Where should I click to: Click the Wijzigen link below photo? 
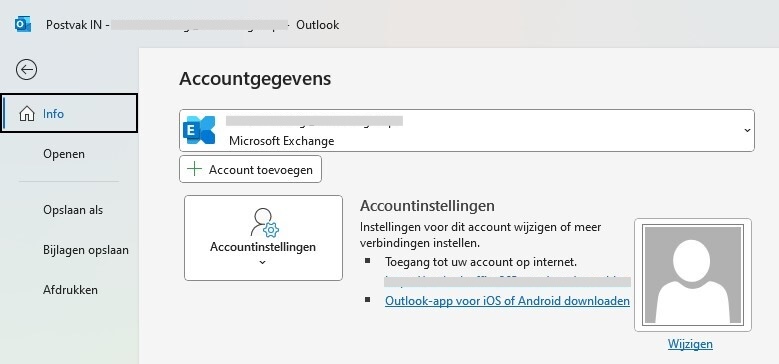click(690, 344)
